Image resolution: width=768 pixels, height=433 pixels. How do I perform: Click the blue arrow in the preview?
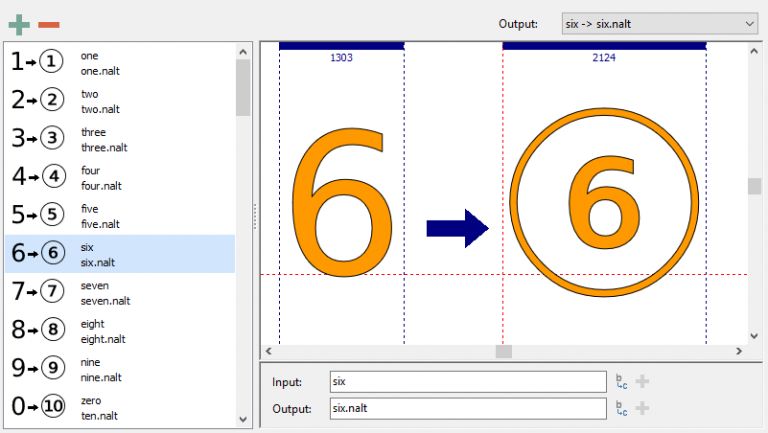[x=456, y=229]
